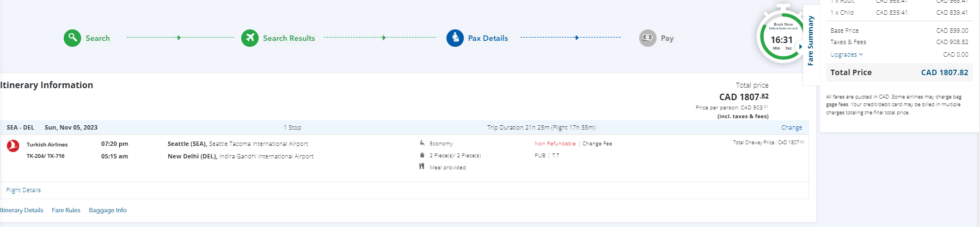Click the blue Pax Details passenger icon
The image size is (980, 227).
pos(455,38)
